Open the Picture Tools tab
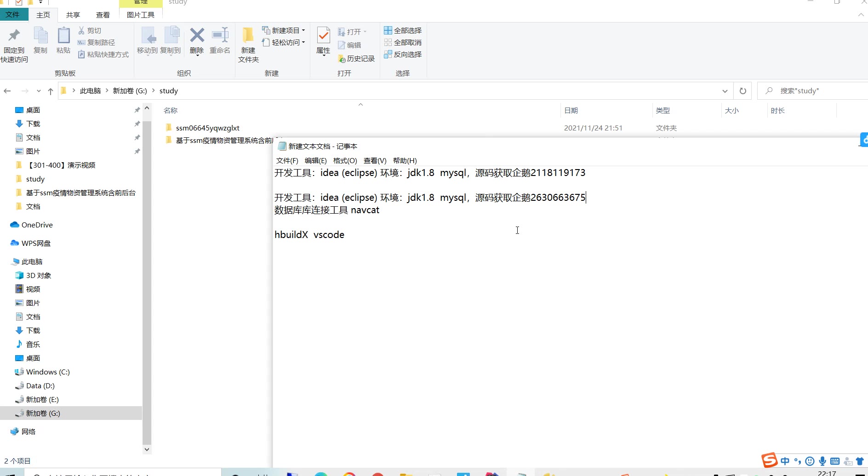 coord(141,15)
